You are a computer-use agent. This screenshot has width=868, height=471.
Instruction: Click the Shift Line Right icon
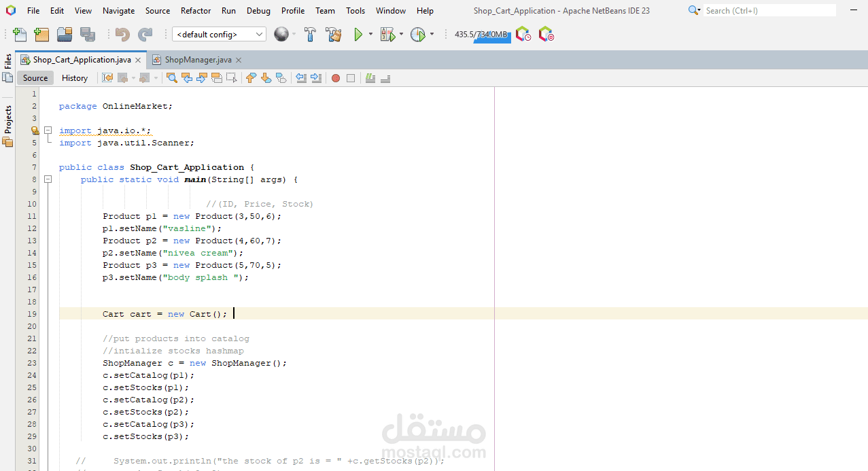[316, 78]
